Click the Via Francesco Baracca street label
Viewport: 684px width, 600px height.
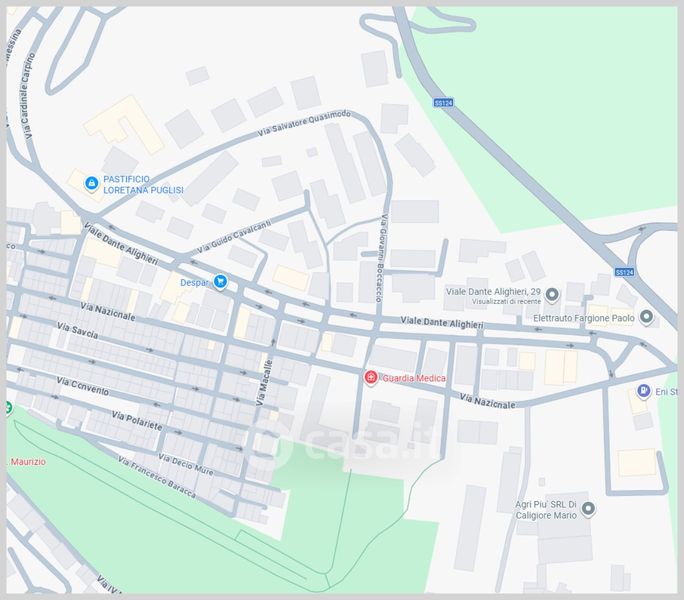click(x=157, y=477)
